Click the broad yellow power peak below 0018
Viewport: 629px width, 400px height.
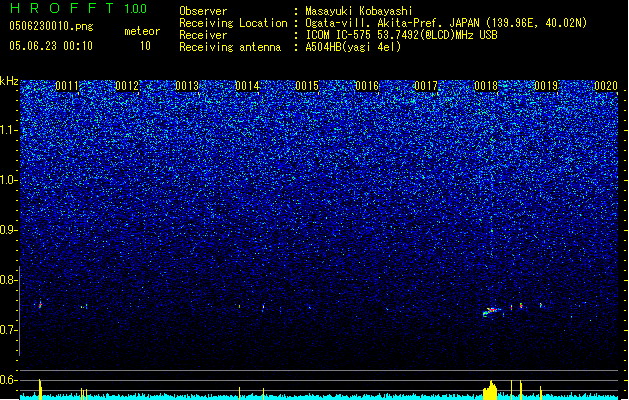pos(490,390)
